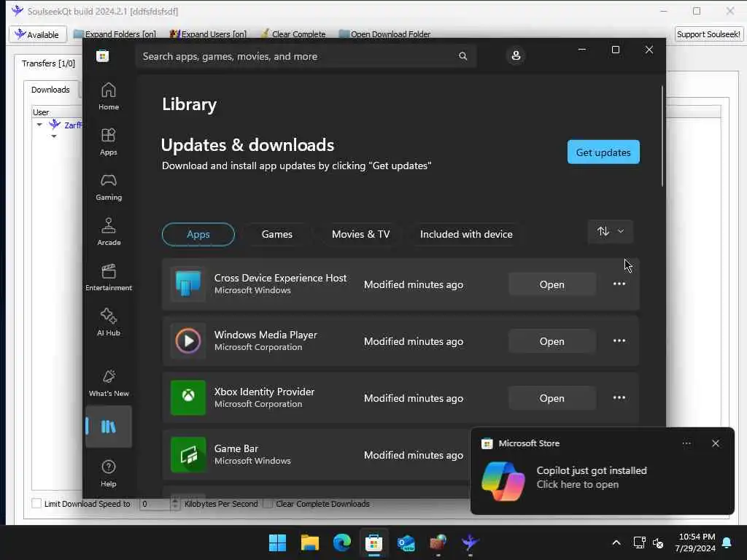The width and height of the screenshot is (747, 560).
Task: Click Xbox Identity Provider app icon
Action: 188,397
